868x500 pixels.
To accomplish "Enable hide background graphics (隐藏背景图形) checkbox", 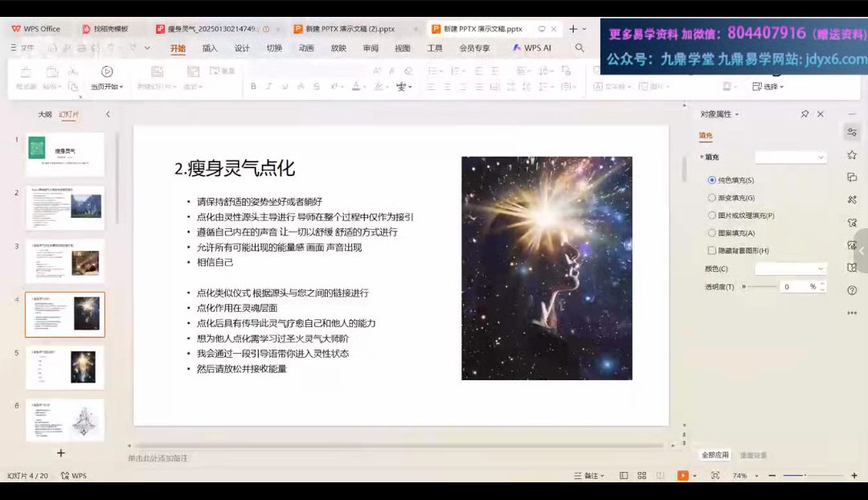I will [712, 251].
